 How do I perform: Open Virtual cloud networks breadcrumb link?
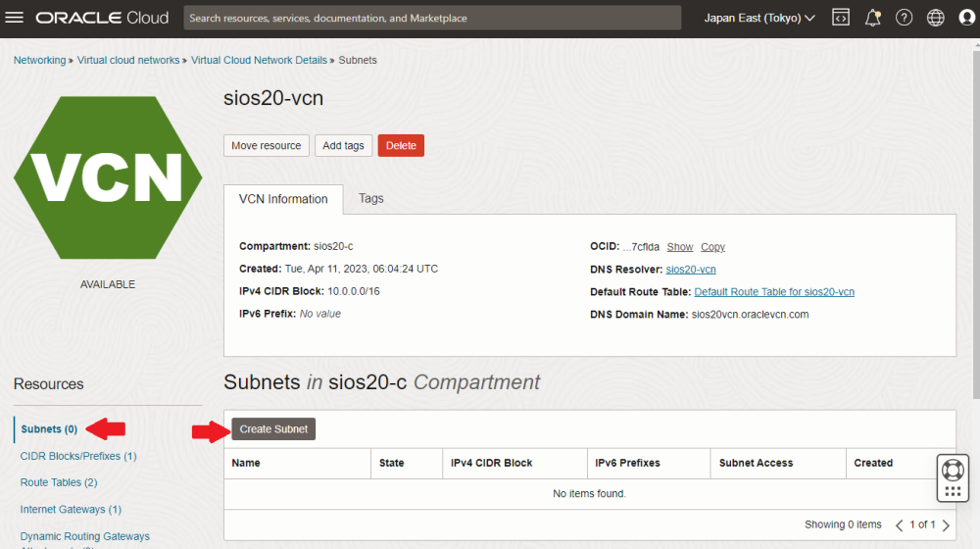[x=128, y=60]
